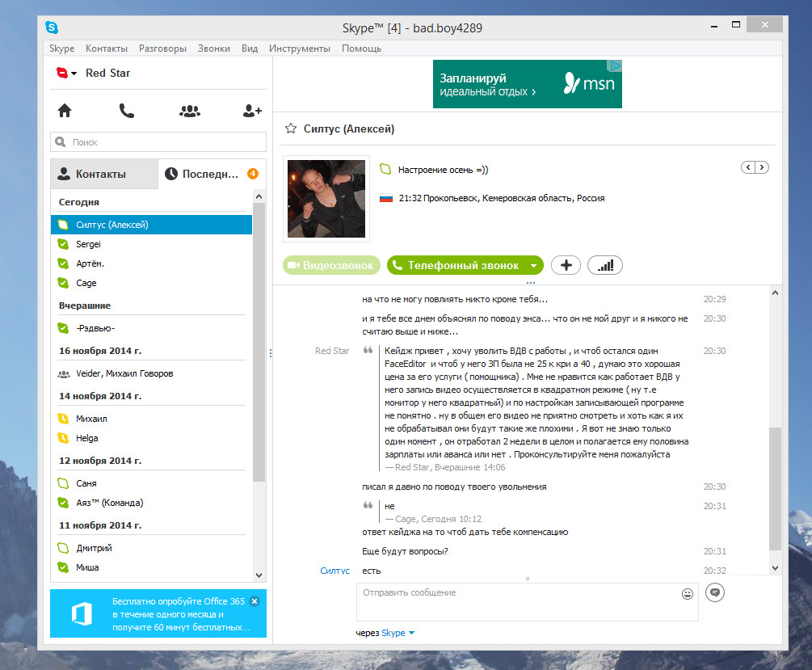Open the Вид menu
The image size is (812, 670).
tap(250, 48)
